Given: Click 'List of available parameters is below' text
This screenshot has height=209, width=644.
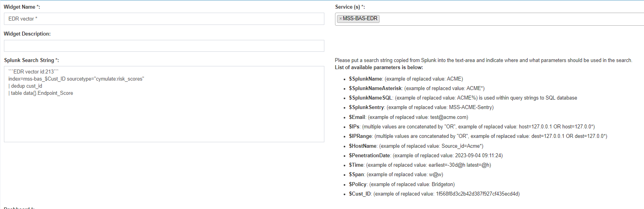Looking at the screenshot, I should pos(379,67).
